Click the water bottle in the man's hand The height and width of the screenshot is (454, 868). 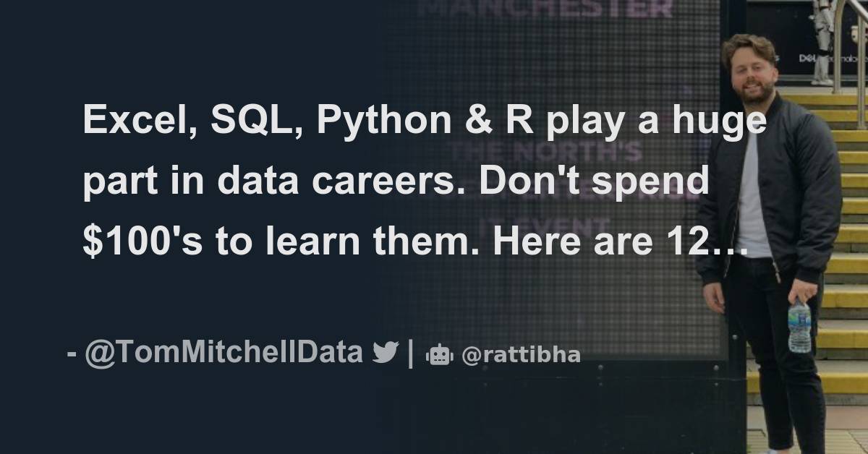(x=799, y=325)
